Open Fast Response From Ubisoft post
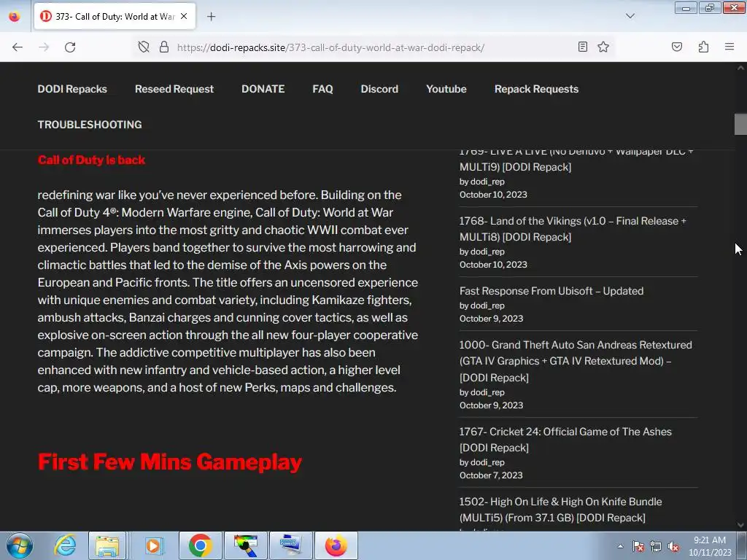 pyautogui.click(x=551, y=291)
